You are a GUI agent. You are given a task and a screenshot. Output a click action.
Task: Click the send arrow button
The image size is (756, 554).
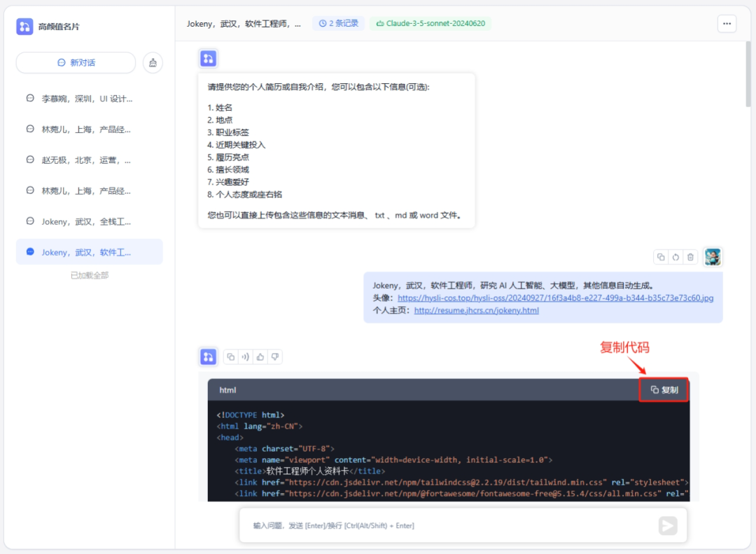(x=668, y=525)
